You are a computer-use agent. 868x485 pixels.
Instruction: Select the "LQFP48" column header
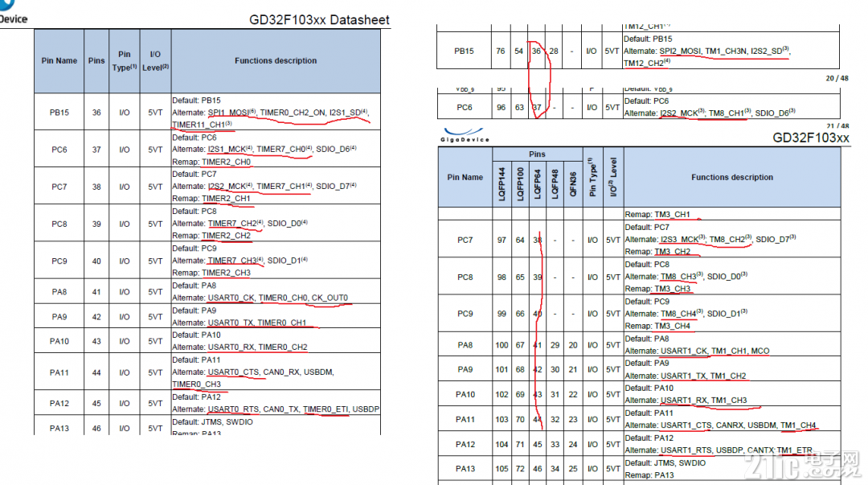tap(555, 184)
